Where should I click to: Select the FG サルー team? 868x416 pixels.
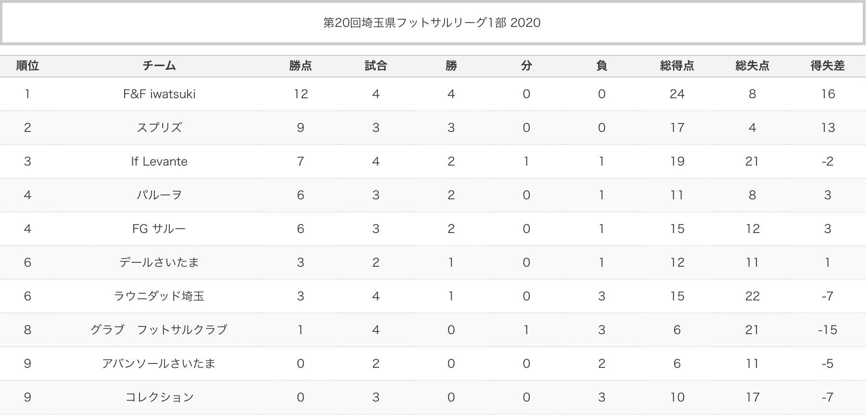[x=159, y=229]
